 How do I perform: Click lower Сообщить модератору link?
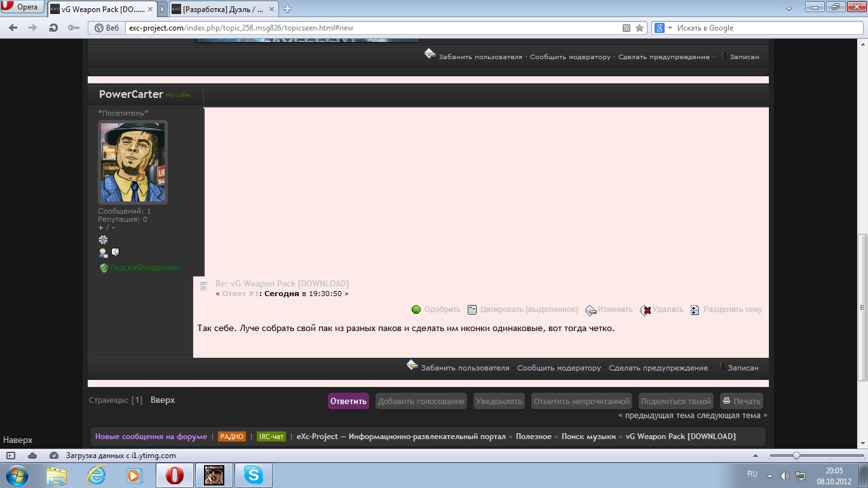[559, 368]
